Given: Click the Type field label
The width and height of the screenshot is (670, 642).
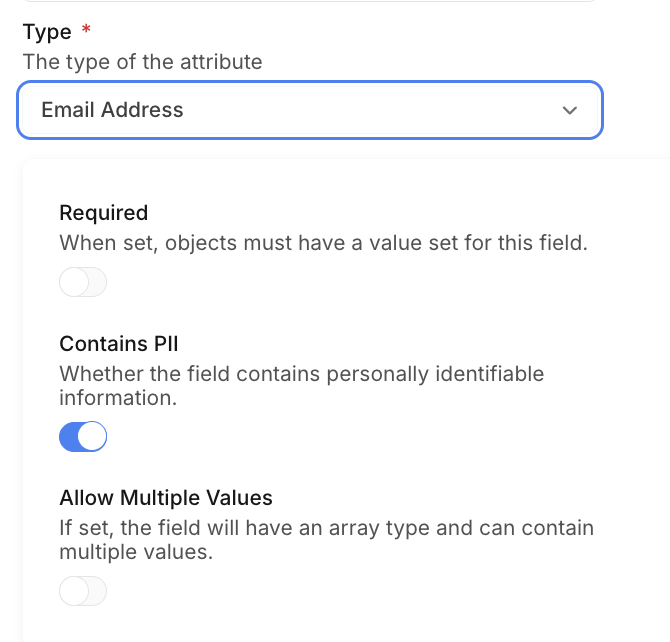Looking at the screenshot, I should click(47, 32).
